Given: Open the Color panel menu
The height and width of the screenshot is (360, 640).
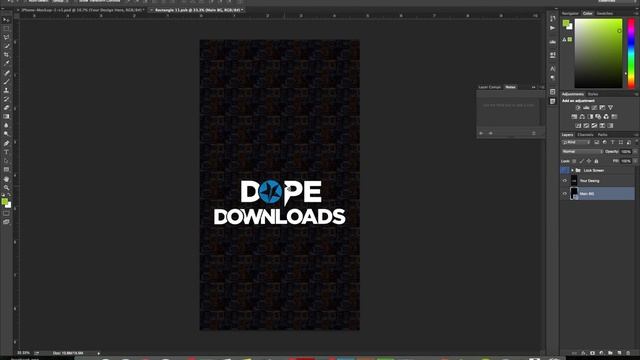Looking at the screenshot, I should 636,13.
